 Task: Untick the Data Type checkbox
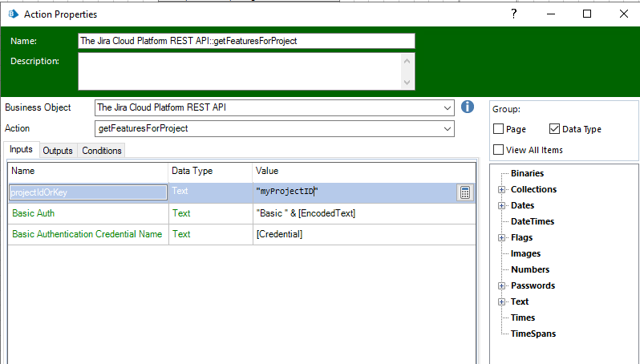555,129
